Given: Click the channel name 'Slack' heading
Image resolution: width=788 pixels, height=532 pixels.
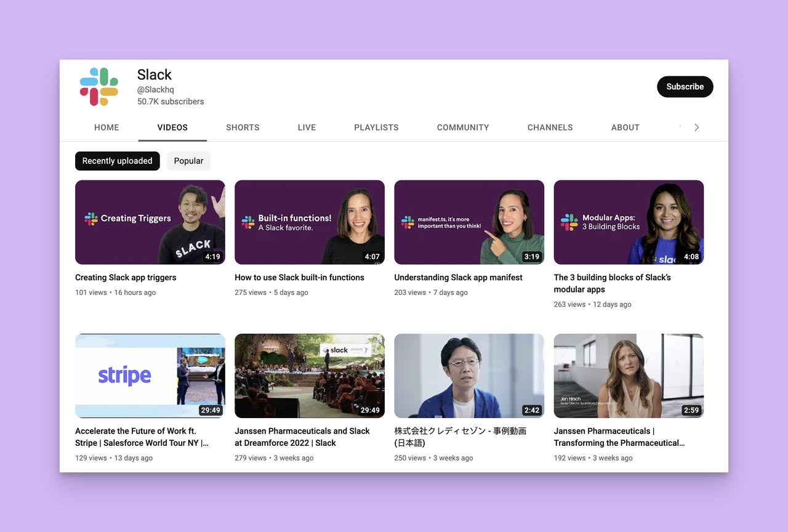Looking at the screenshot, I should pyautogui.click(x=154, y=75).
